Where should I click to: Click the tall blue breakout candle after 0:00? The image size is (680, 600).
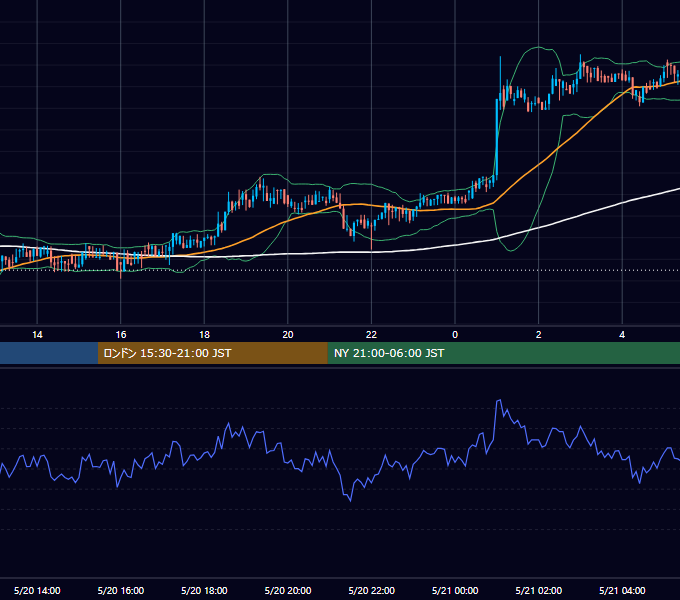pyautogui.click(x=497, y=138)
